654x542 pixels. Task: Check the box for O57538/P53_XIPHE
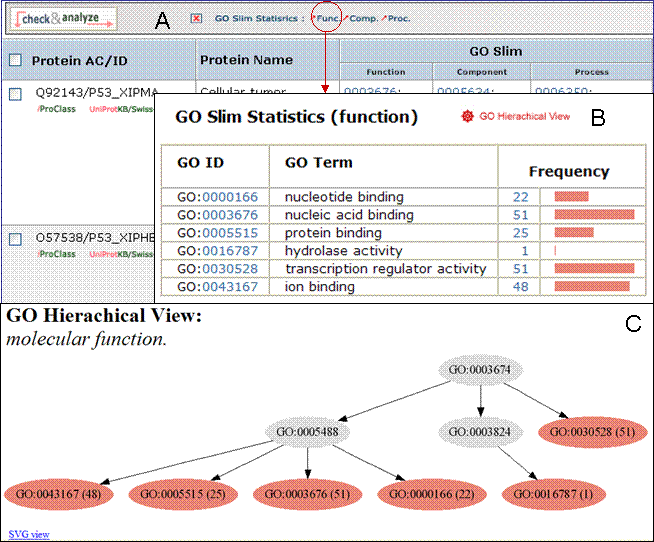(15, 239)
